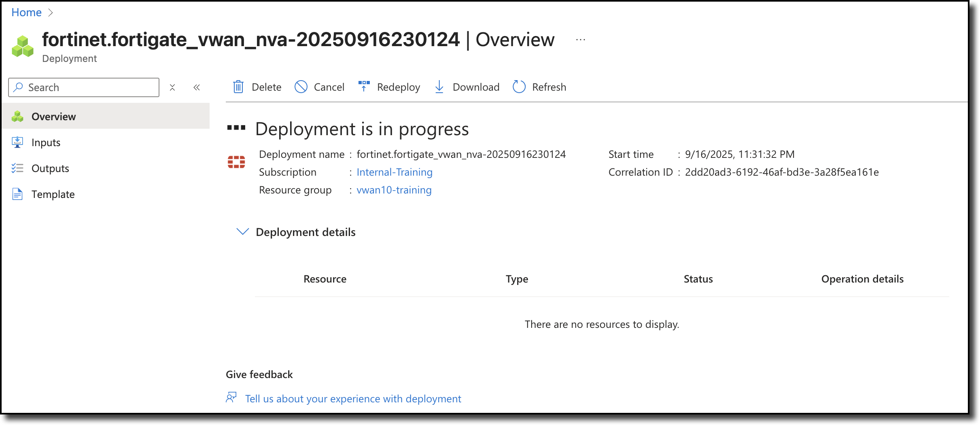Click the Refresh circular arrow icon
The width and height of the screenshot is (980, 425).
[x=519, y=87]
